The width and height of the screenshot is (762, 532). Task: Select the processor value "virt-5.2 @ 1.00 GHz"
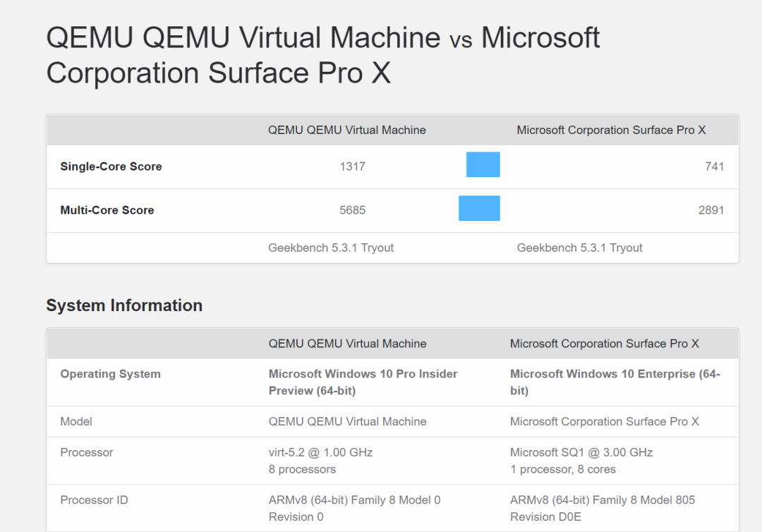coord(321,453)
